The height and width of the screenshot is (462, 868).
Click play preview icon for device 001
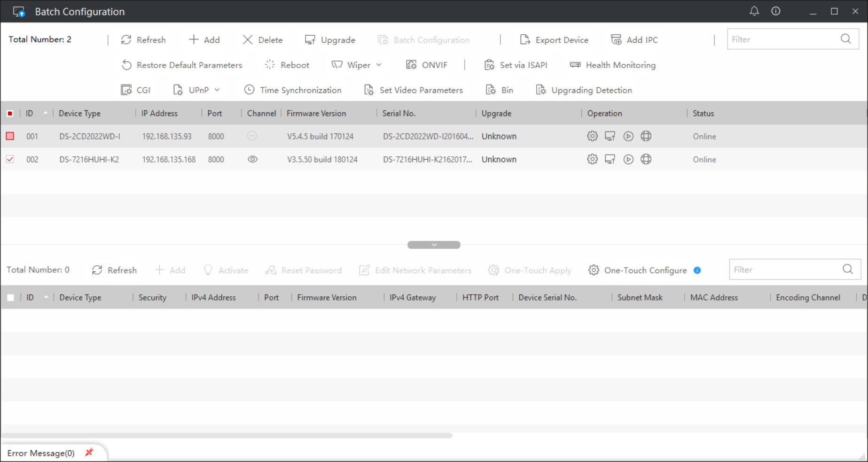(628, 136)
